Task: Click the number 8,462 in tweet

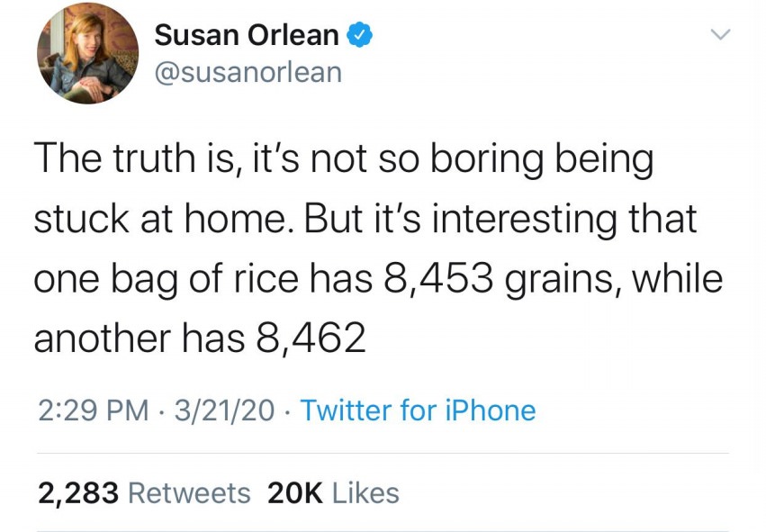Action: (311, 338)
